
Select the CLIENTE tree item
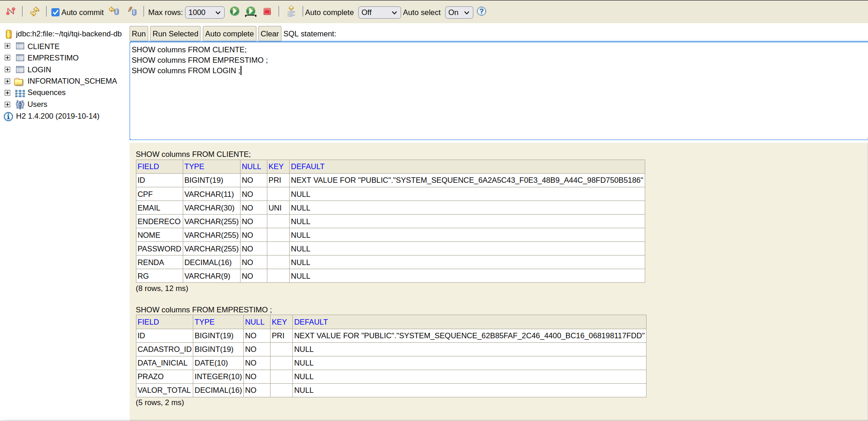[x=43, y=46]
